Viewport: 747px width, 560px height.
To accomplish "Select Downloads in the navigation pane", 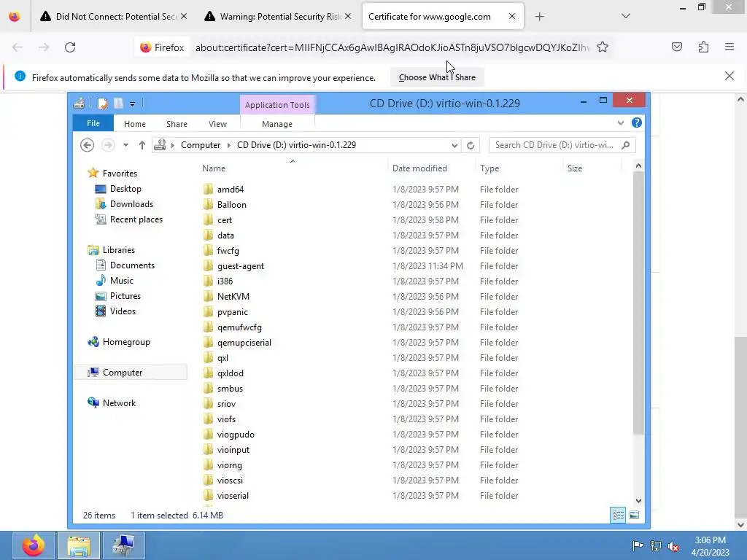I will [x=131, y=204].
